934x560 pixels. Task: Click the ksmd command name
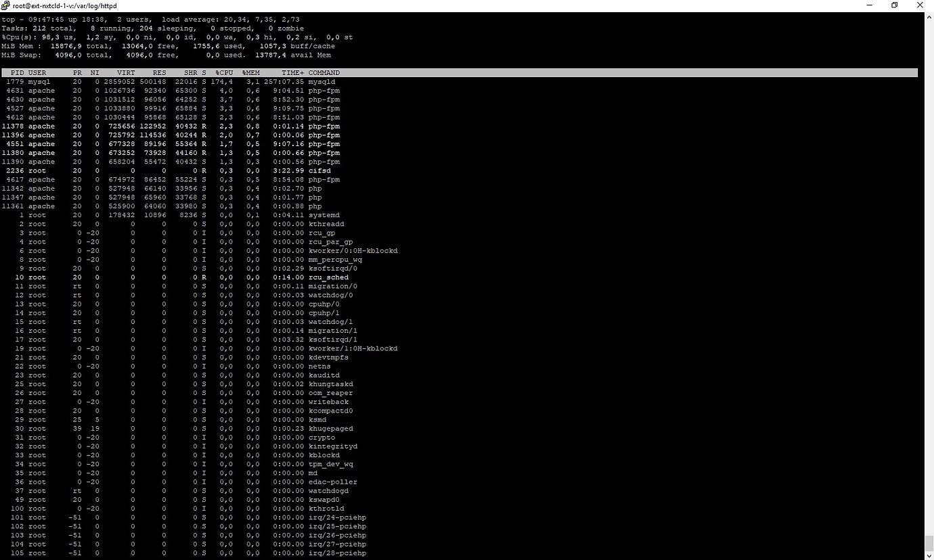[x=317, y=419]
